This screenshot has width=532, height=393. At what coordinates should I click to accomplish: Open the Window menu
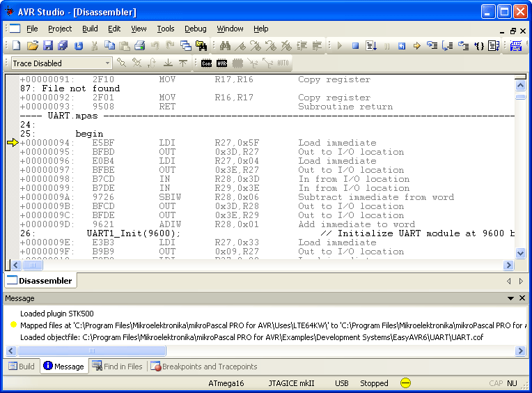point(230,29)
